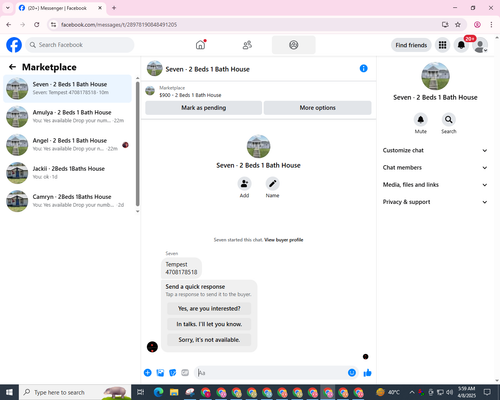Send quick reply 'In talks. I'll let you know.'
The width and height of the screenshot is (500, 400).
tap(209, 324)
